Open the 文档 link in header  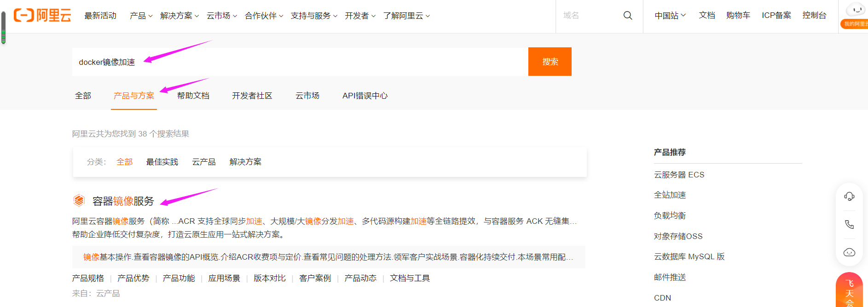click(707, 15)
